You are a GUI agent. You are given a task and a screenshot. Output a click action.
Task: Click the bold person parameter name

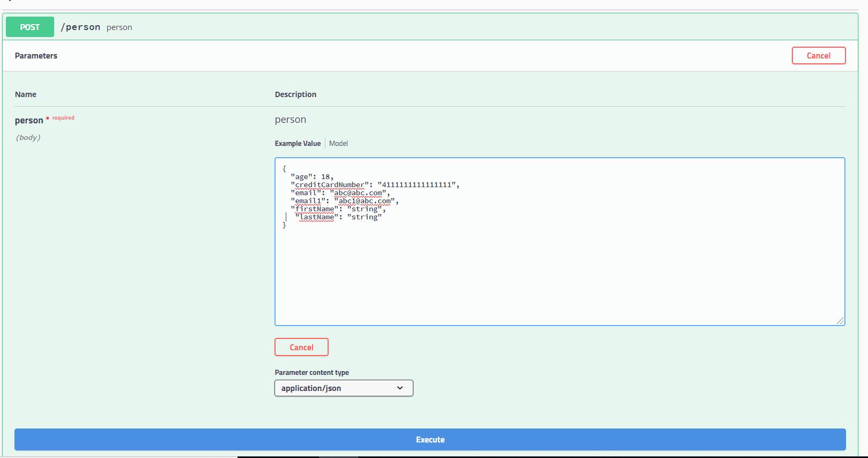[29, 120]
